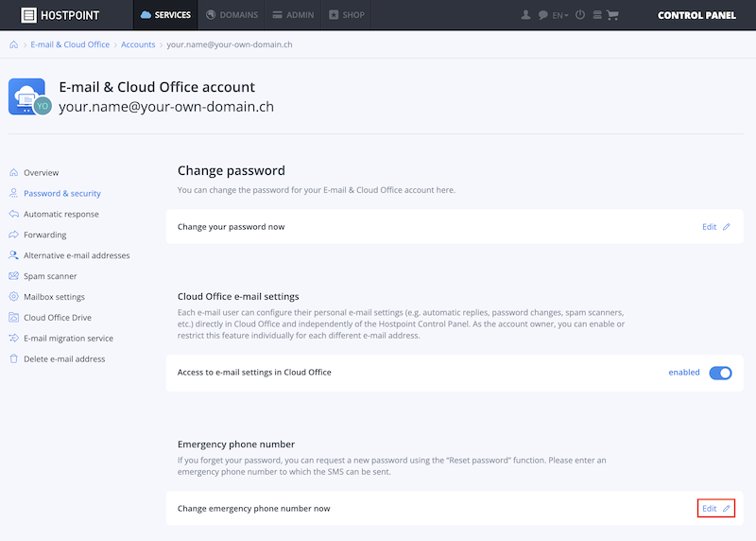Click the Emergency phone number heading
Image resolution: width=756 pixels, height=541 pixels.
point(235,444)
